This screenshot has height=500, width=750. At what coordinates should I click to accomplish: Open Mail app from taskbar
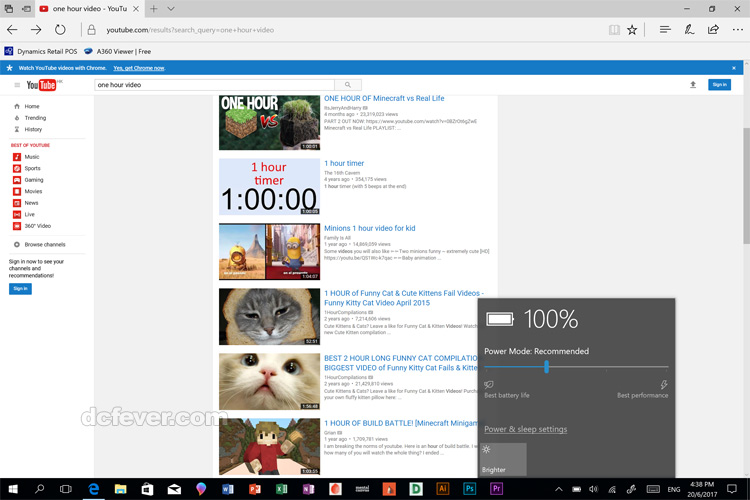174,489
